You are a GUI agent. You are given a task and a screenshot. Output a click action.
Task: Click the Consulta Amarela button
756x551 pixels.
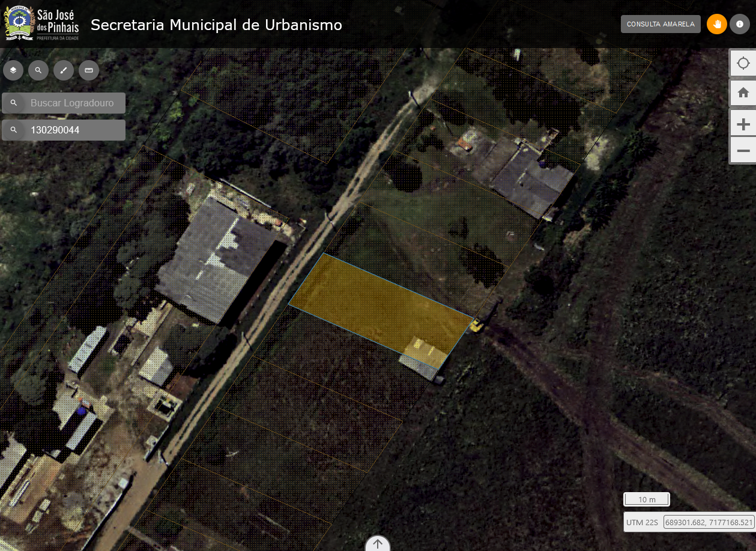click(661, 24)
